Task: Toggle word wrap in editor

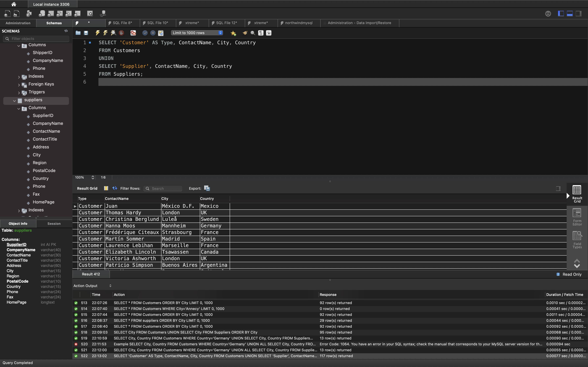Action: (269, 33)
